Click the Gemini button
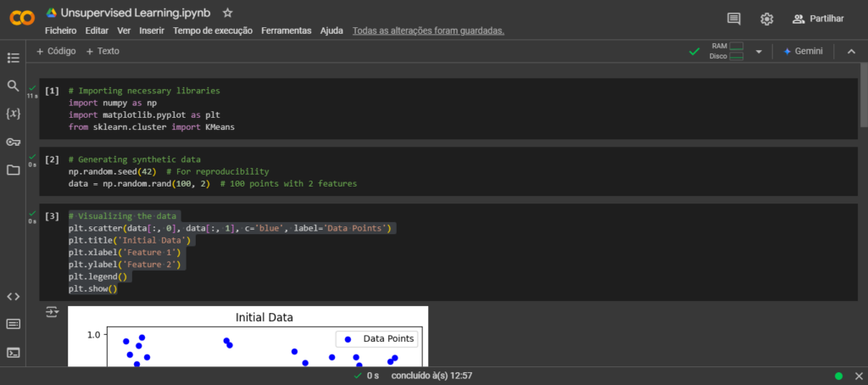The height and width of the screenshot is (385, 868). pyautogui.click(x=803, y=51)
